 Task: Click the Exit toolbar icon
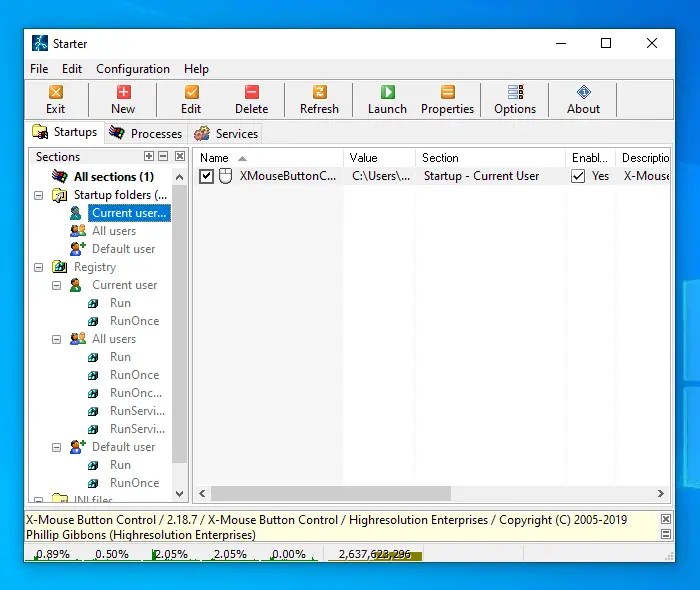pyautogui.click(x=56, y=93)
